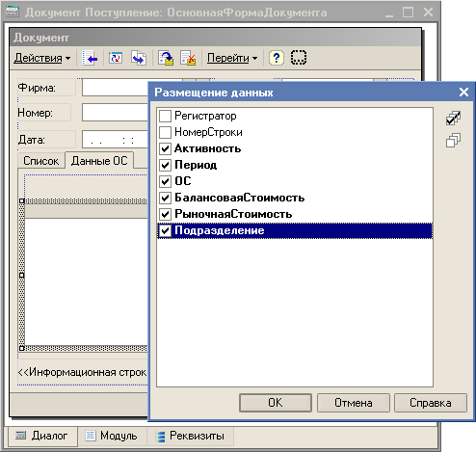Select the НомерСтроки list label
Image resolution: width=476 pixels, height=452 pixels.
208,132
